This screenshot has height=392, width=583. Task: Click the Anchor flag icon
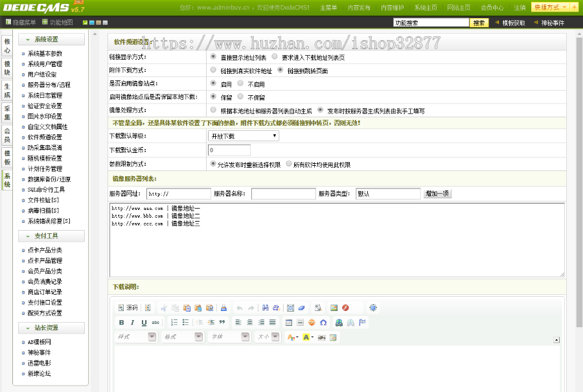coord(362,323)
